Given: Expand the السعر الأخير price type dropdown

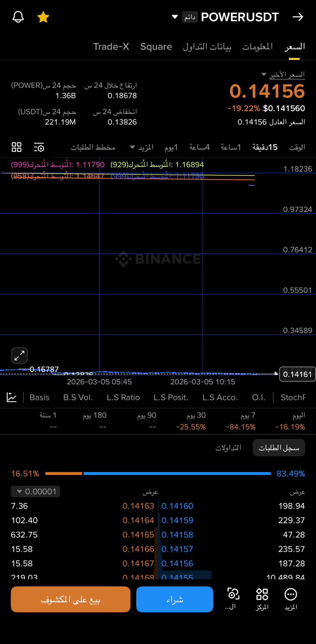Looking at the screenshot, I should click(x=283, y=74).
